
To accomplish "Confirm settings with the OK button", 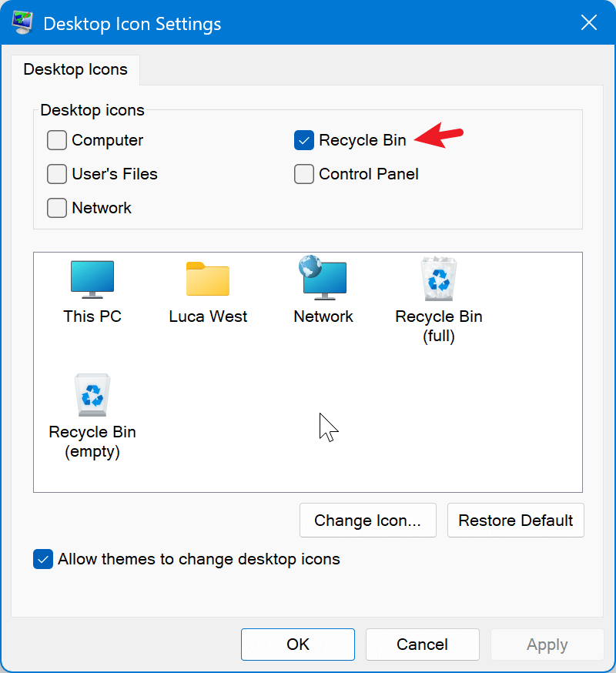I will pyautogui.click(x=297, y=645).
